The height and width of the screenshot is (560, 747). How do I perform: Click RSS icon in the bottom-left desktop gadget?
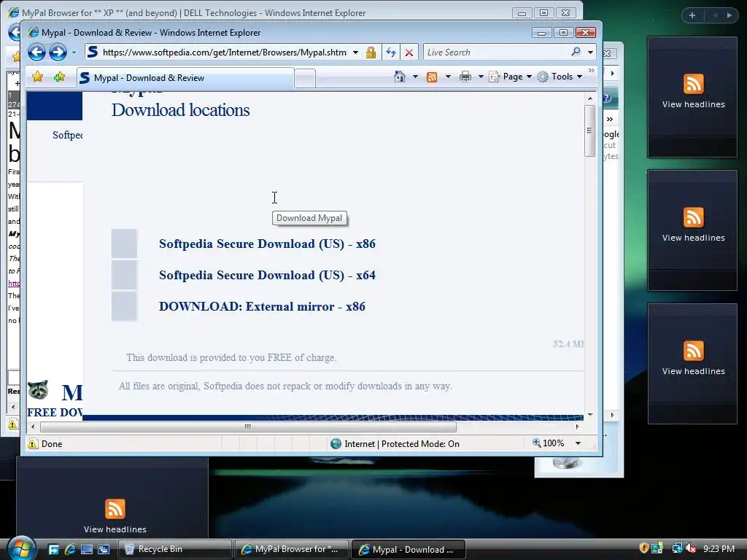pos(115,509)
